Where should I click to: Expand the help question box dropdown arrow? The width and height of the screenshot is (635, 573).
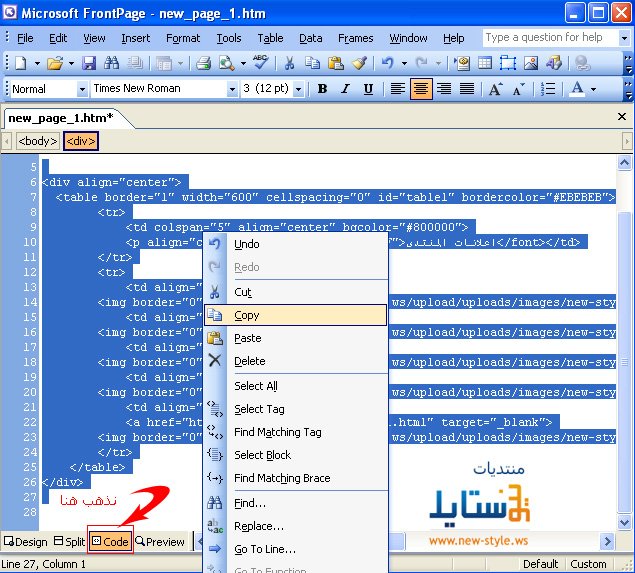[x=624, y=38]
